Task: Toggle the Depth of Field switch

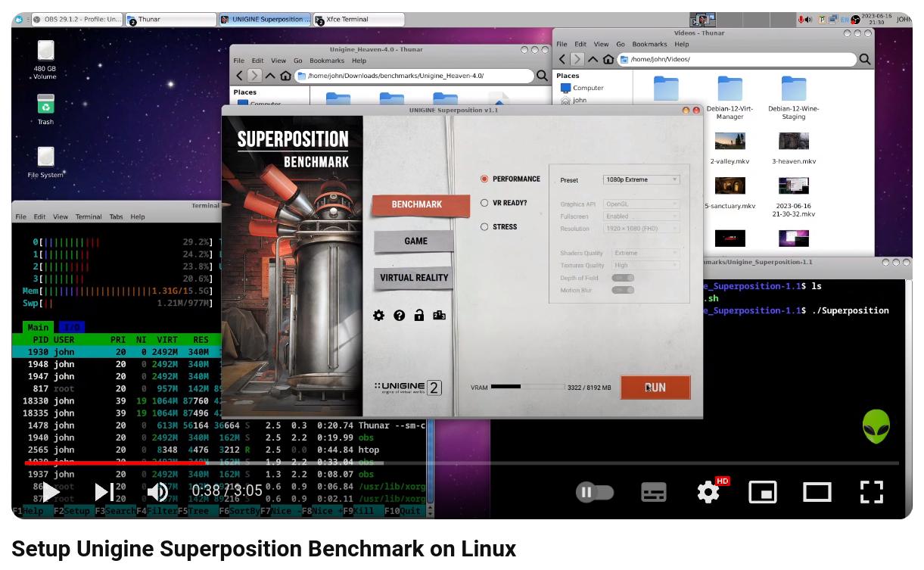Action: pos(624,278)
